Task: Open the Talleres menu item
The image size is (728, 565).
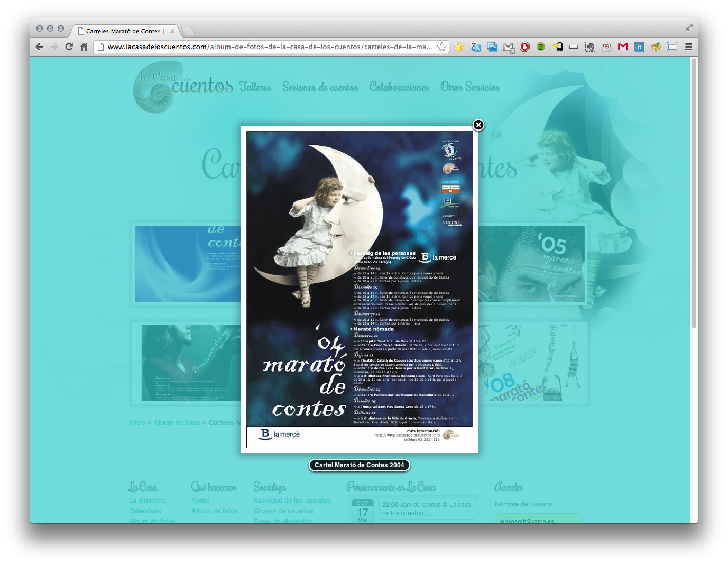Action: point(255,87)
